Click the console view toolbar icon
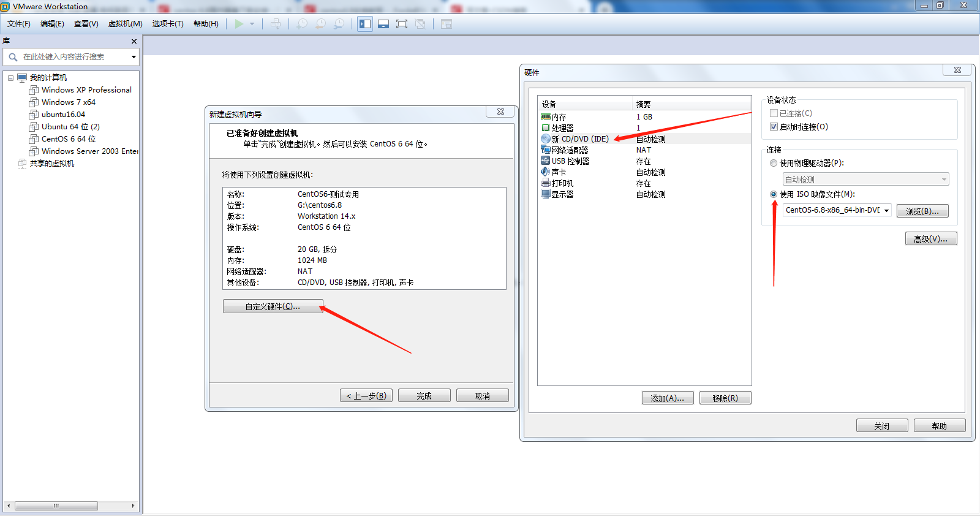 (x=447, y=24)
